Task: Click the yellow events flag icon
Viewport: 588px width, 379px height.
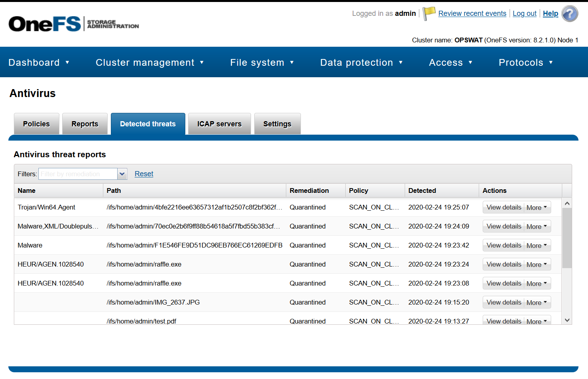Action: [429, 13]
